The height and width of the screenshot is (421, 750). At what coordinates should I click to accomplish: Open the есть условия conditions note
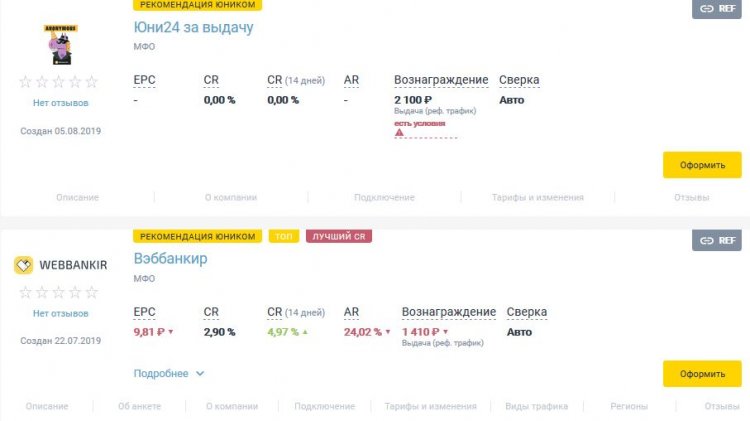click(x=419, y=123)
